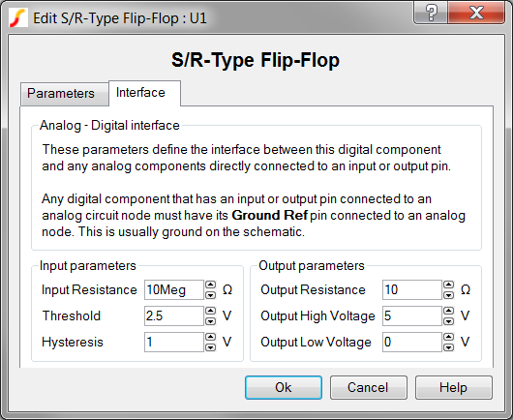Decrease Output Low Voltage with down arrow
Image resolution: width=513 pixels, height=420 pixels.
(x=449, y=347)
